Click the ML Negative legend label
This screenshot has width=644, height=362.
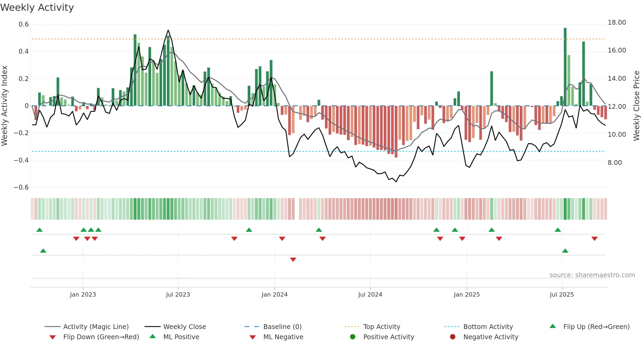pos(283,337)
